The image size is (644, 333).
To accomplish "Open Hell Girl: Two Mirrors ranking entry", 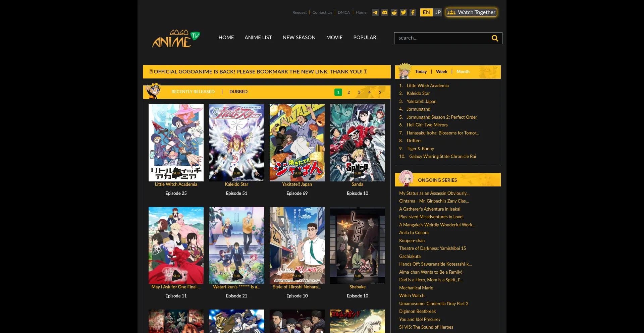I will click(x=427, y=125).
